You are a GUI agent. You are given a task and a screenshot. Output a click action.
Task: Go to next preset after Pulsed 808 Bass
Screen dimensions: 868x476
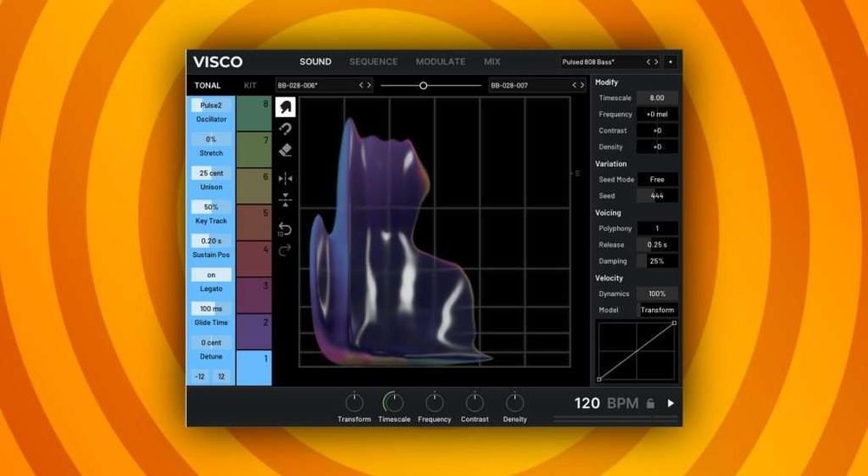click(656, 62)
